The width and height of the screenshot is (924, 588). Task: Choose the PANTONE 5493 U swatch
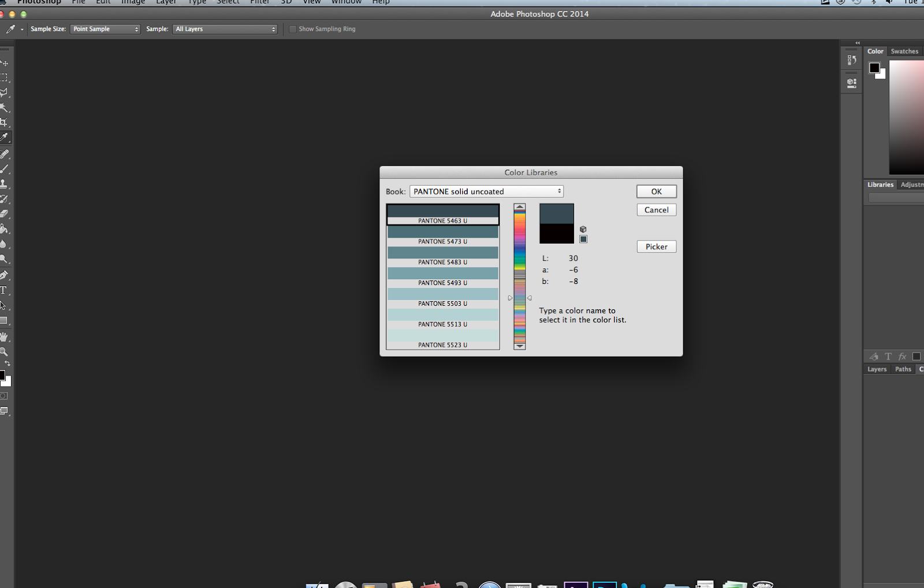[443, 277]
